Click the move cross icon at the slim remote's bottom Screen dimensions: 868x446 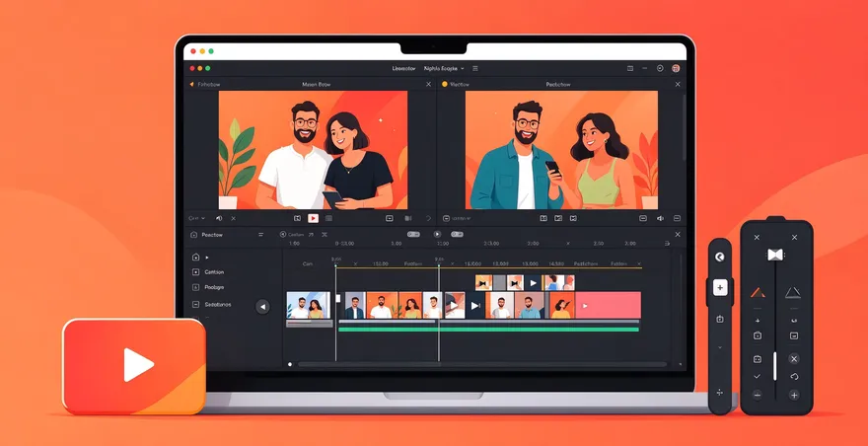click(x=720, y=393)
